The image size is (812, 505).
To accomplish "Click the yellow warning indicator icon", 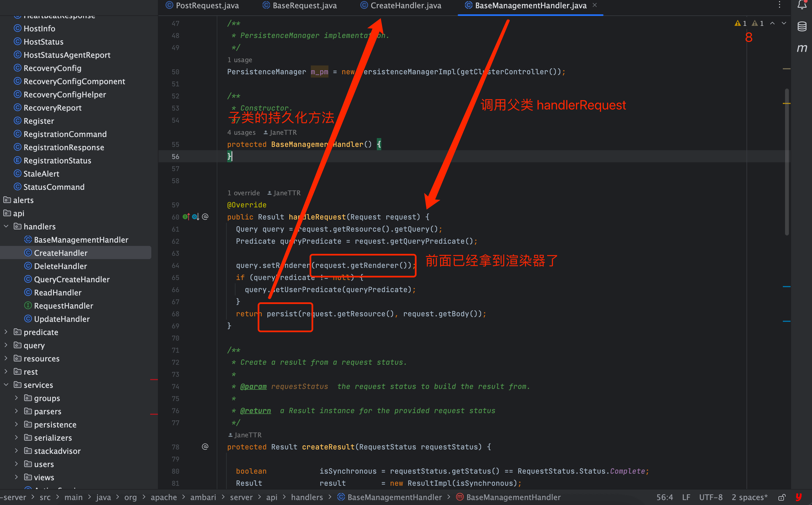I will [x=737, y=23].
